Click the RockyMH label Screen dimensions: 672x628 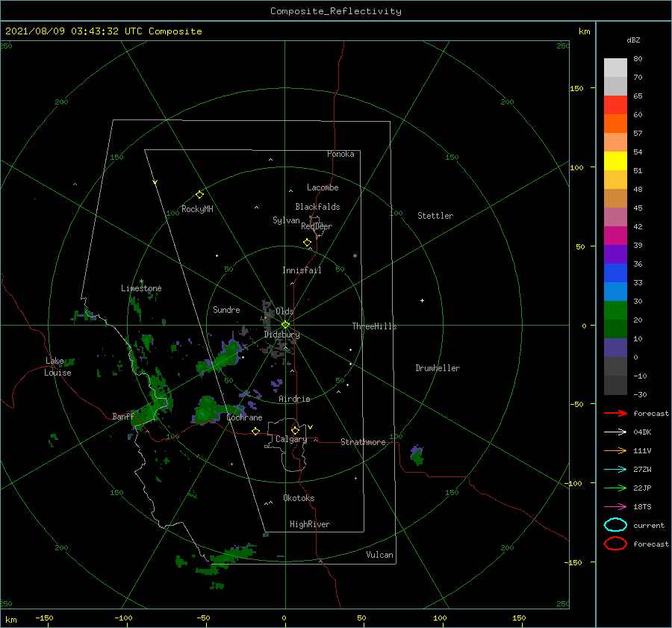[197, 209]
